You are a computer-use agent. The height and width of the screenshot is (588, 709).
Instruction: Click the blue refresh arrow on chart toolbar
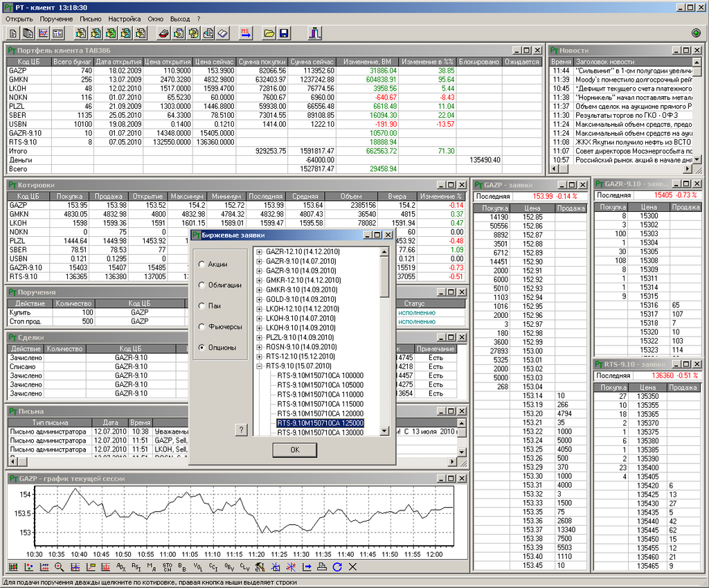(337, 567)
